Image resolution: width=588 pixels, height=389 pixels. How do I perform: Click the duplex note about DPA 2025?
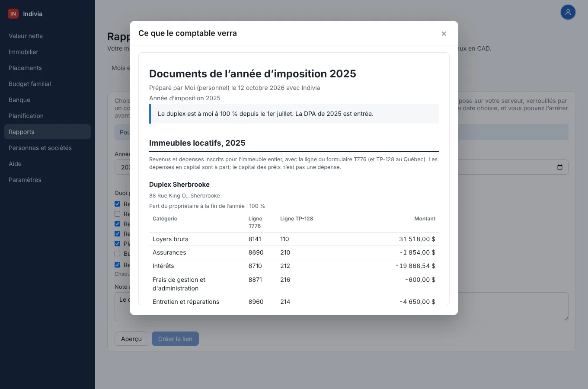pos(294,114)
